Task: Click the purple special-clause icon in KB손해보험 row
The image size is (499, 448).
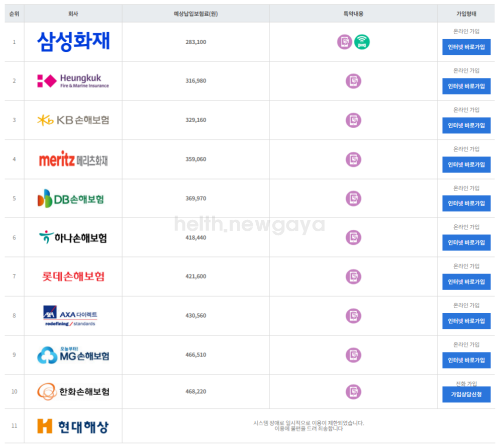Action: click(353, 120)
